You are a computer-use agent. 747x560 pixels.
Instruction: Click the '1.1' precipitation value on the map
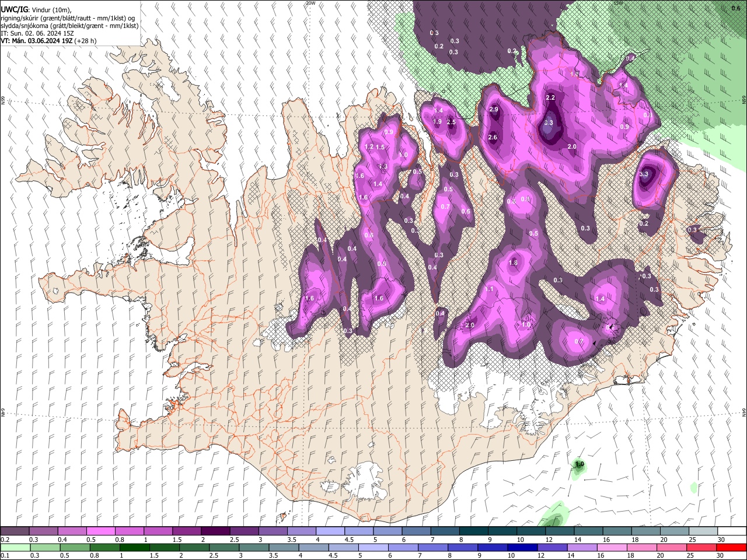(x=489, y=289)
